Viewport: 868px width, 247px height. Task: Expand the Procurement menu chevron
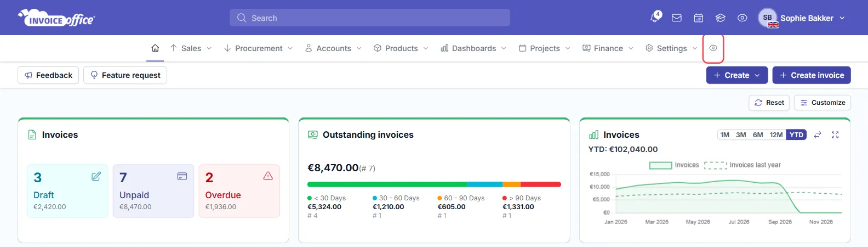pyautogui.click(x=290, y=48)
